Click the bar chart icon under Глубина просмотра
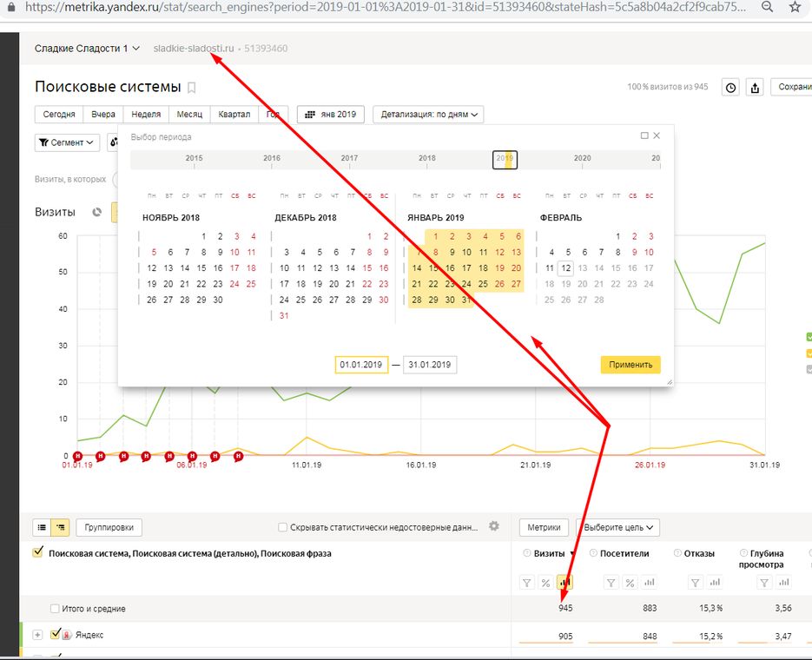Image resolution: width=812 pixels, height=660 pixels. tap(784, 583)
